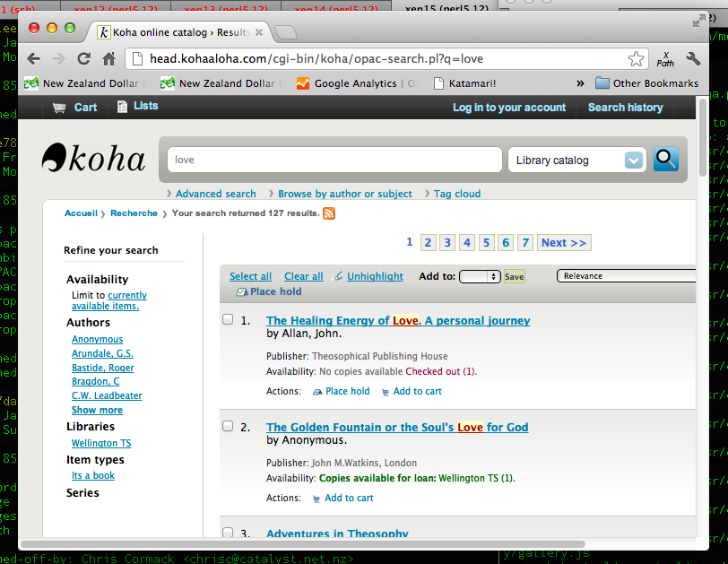Open the wrench settings menu in Chrome
Viewport: 728px width, 564px height.
(x=692, y=59)
